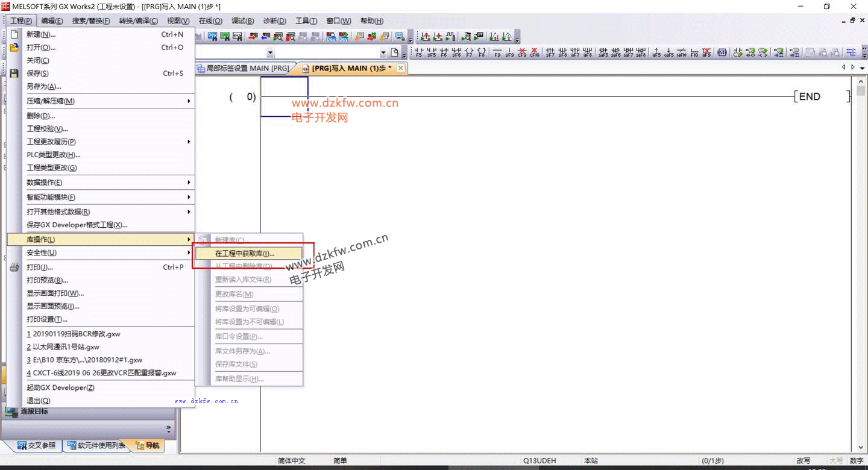Choose 在工程中获取库 from the library submenu
Viewport: 868px width, 470px height.
tap(245, 254)
